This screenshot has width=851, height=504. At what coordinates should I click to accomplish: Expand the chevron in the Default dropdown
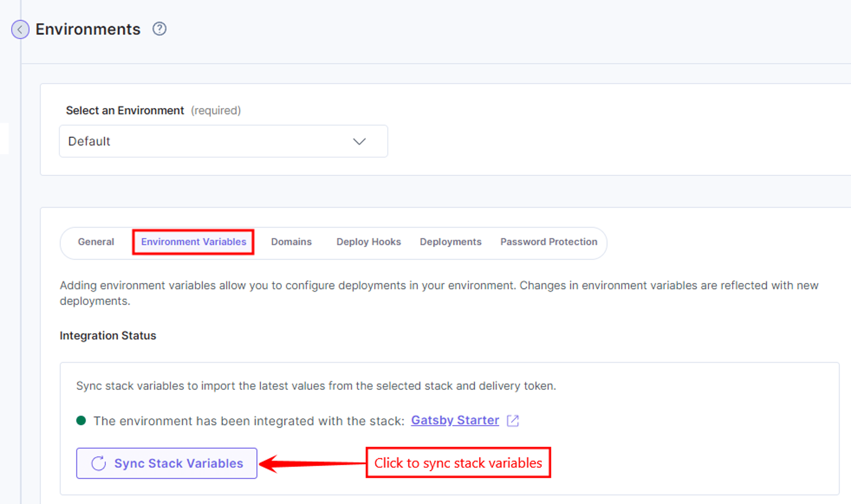coord(359,141)
